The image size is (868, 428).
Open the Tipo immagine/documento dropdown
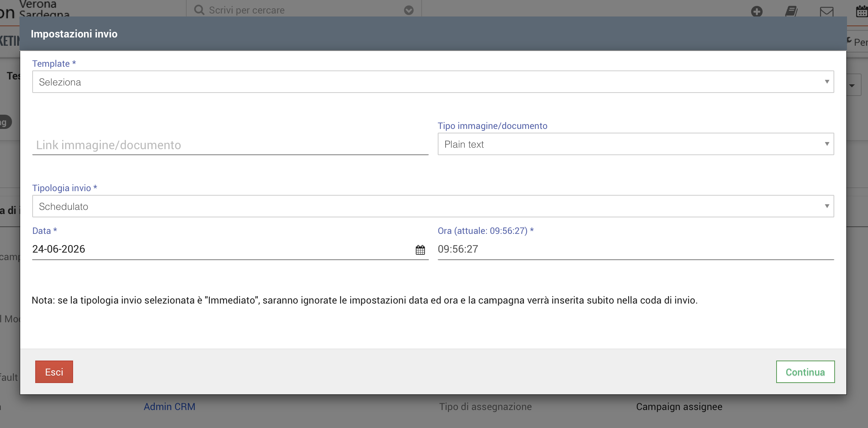point(636,144)
